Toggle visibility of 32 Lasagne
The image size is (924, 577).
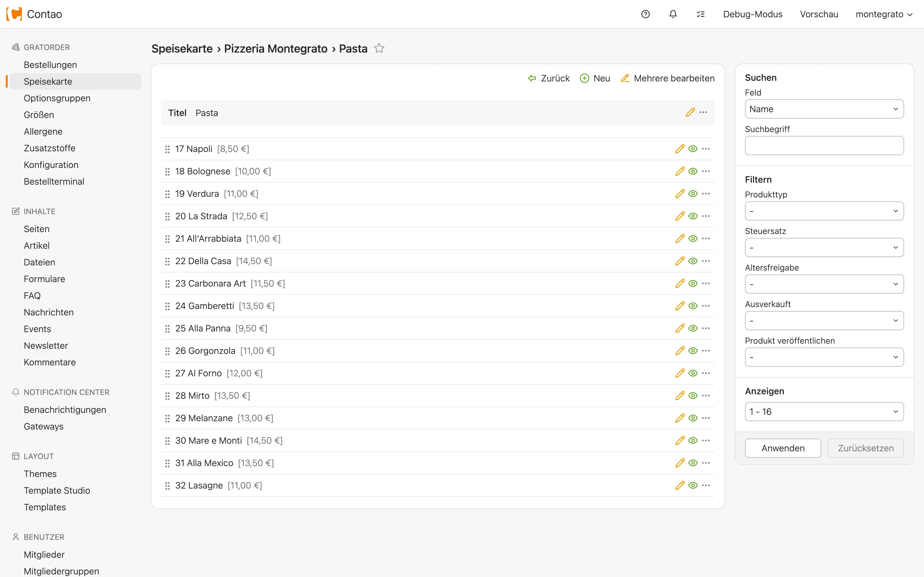coord(693,485)
